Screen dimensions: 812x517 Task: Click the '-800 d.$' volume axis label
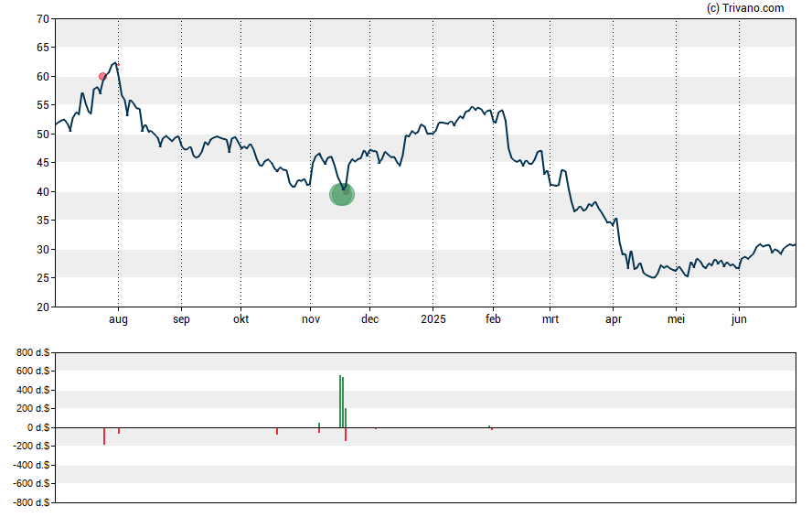pos(31,502)
